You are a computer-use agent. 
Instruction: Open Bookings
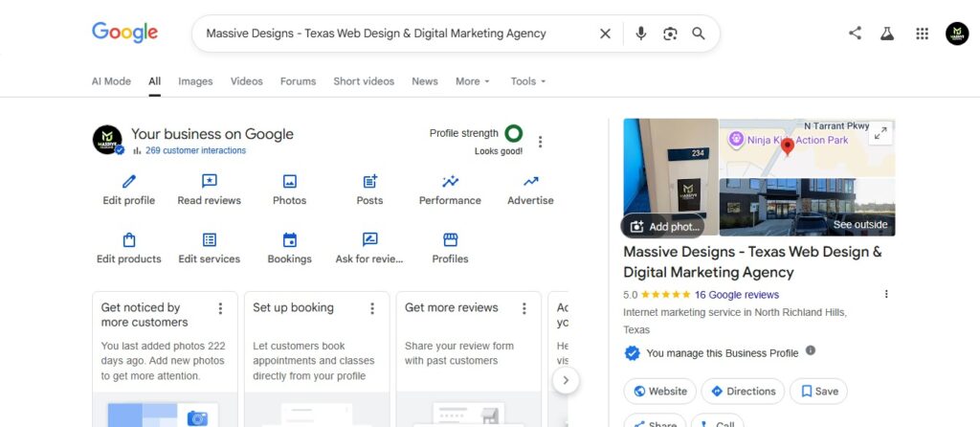pyautogui.click(x=289, y=249)
